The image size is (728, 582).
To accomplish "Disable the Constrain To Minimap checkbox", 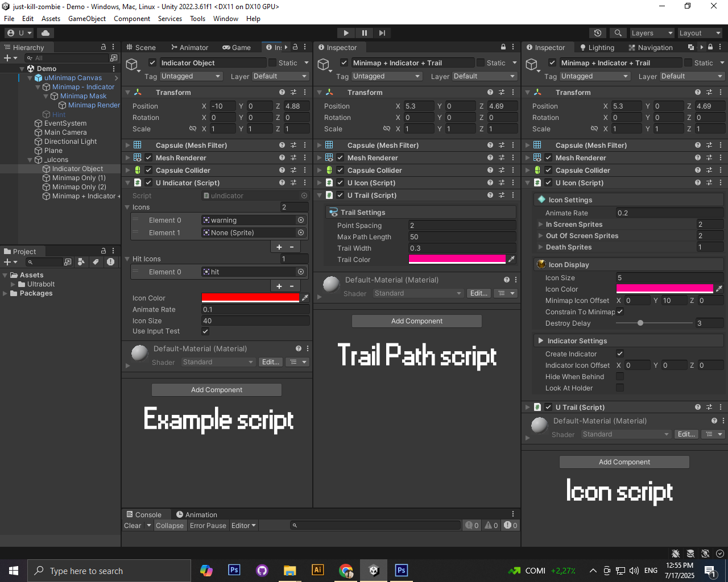I will click(x=620, y=311).
